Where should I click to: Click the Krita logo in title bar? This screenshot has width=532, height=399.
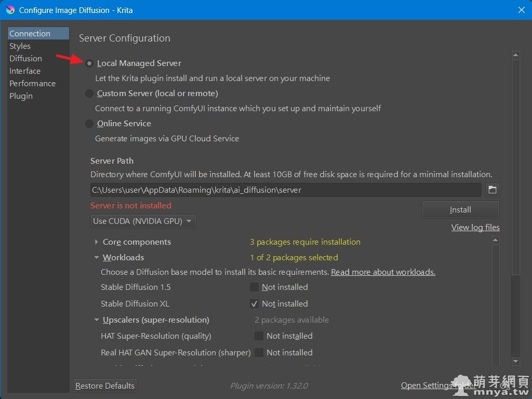pyautogui.click(x=10, y=10)
